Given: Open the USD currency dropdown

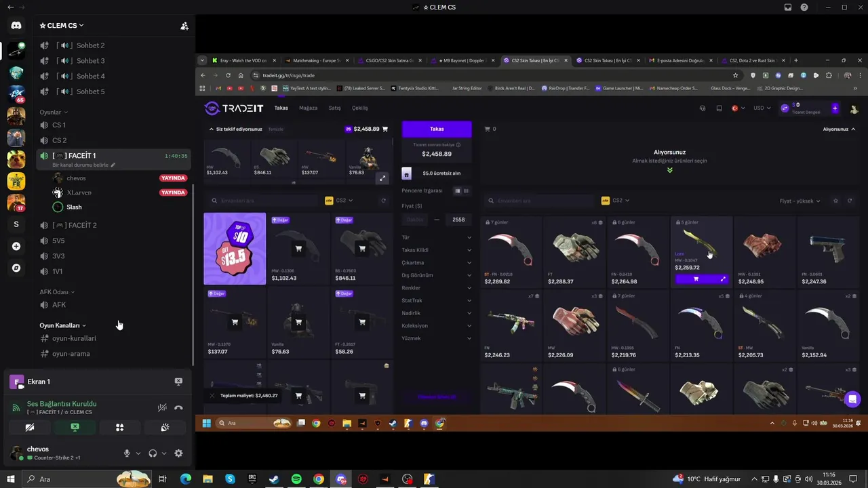Looking at the screenshot, I should pyautogui.click(x=762, y=108).
